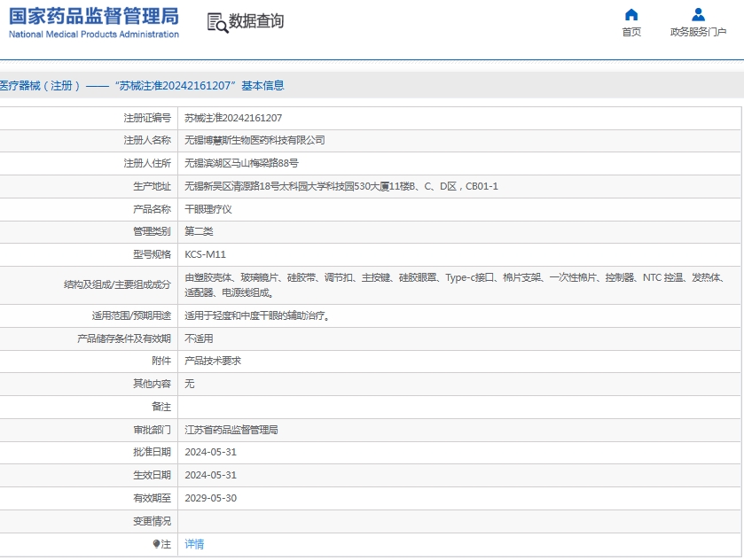Click the 有效期至 label
Viewport: 744px width, 560px height.
tap(152, 498)
